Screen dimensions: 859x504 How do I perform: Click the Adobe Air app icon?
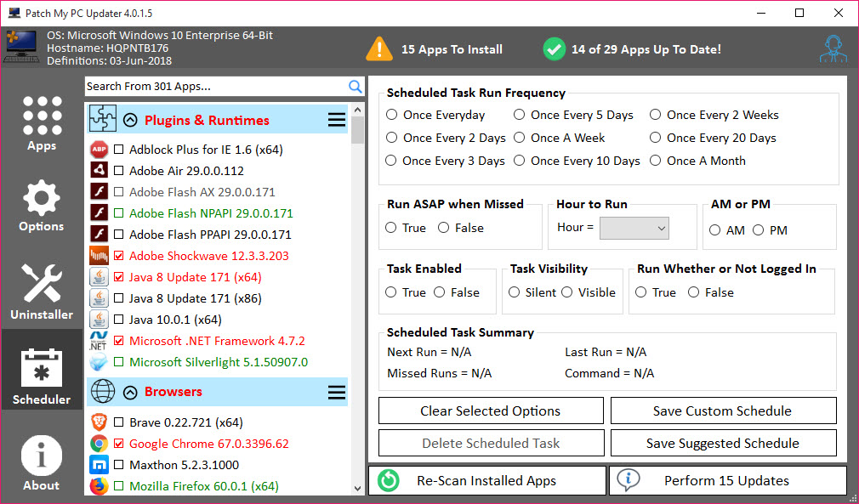[x=100, y=171]
